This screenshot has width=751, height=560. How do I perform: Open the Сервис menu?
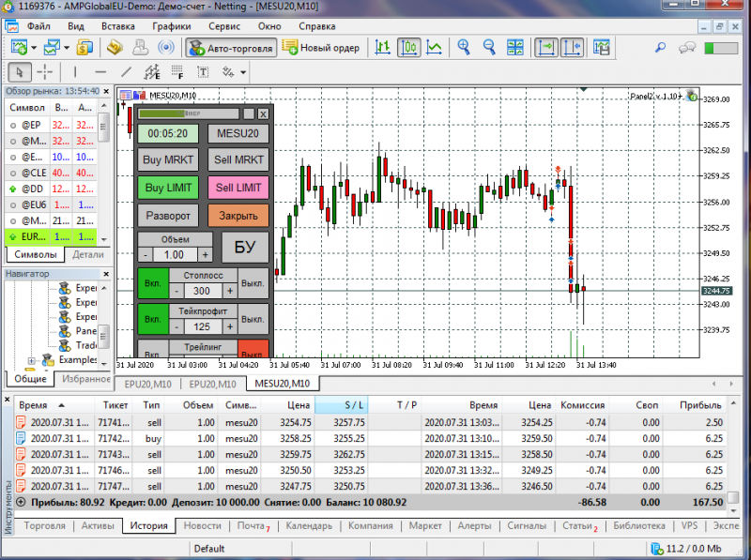pos(224,26)
